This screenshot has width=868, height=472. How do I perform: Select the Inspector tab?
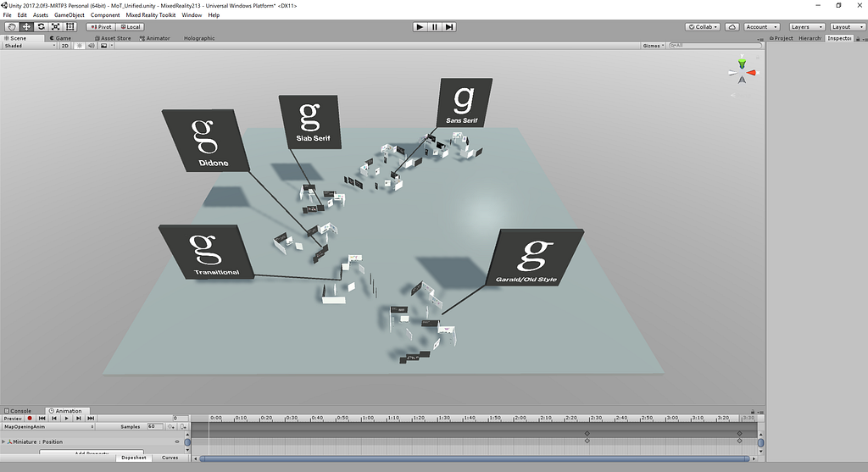click(x=839, y=38)
